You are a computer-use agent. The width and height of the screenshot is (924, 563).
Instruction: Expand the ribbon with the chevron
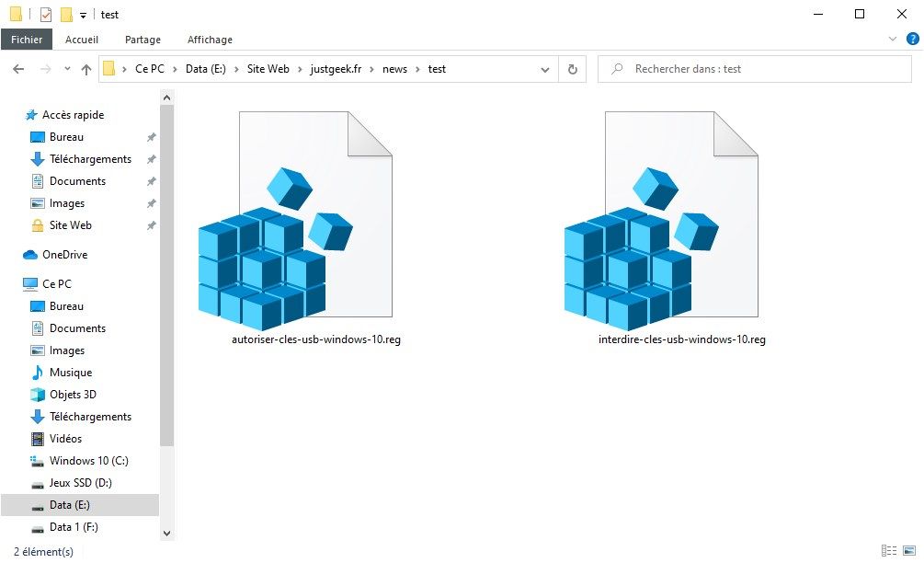[x=892, y=39]
